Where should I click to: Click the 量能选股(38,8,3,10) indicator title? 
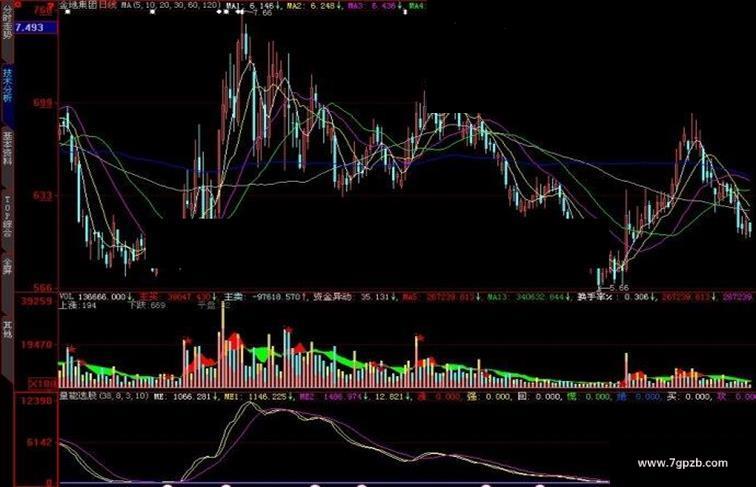click(104, 396)
